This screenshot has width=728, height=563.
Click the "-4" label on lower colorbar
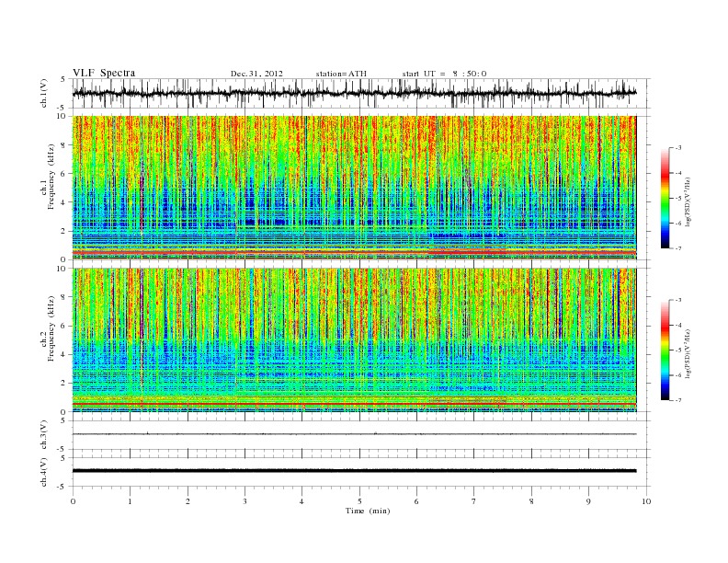tap(678, 325)
